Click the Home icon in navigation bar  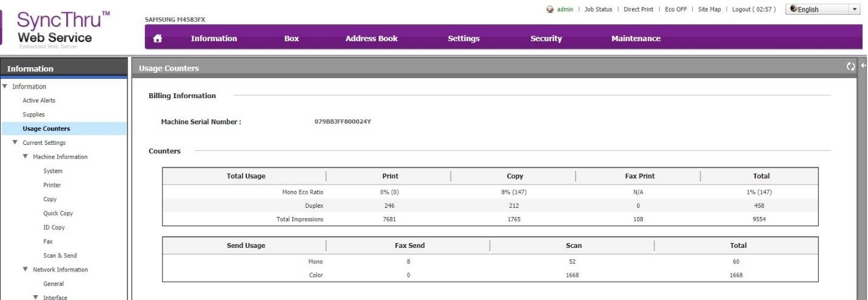157,39
